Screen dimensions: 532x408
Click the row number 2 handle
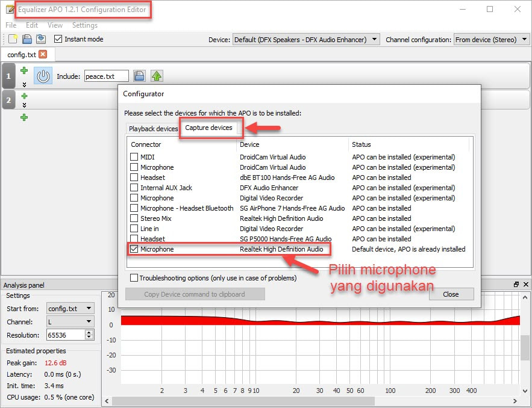click(8, 100)
